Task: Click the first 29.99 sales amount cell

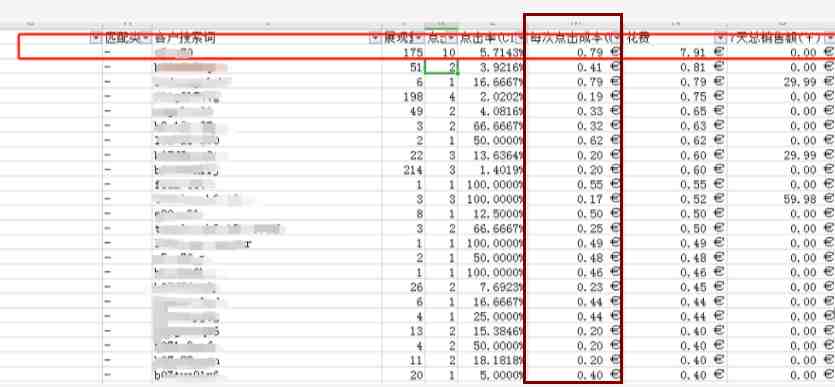Action: tap(781, 82)
